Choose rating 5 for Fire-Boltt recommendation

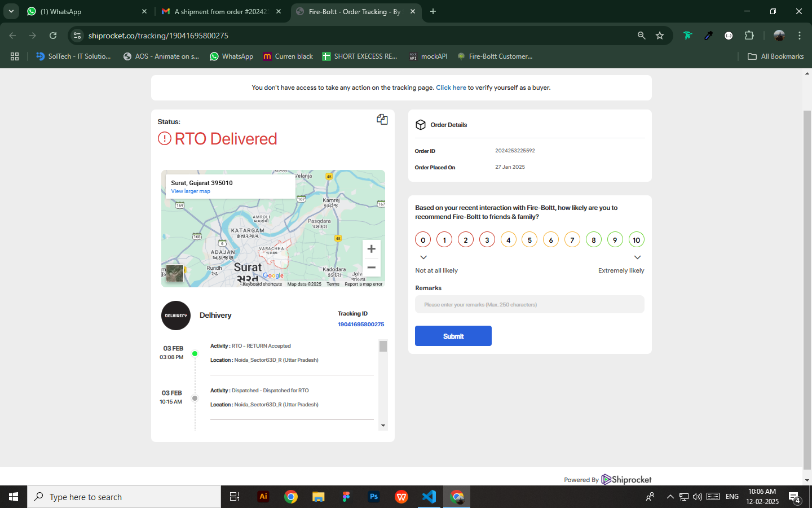[529, 240]
